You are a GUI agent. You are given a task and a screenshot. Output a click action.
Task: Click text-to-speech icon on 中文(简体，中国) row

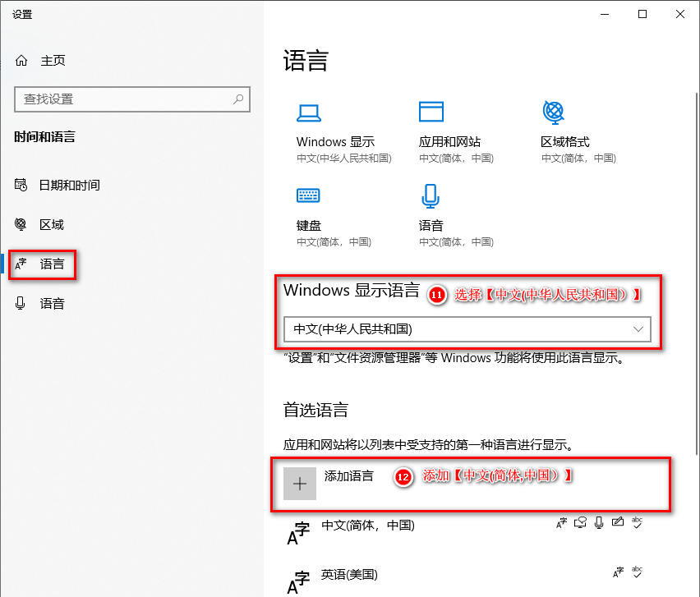click(x=580, y=522)
